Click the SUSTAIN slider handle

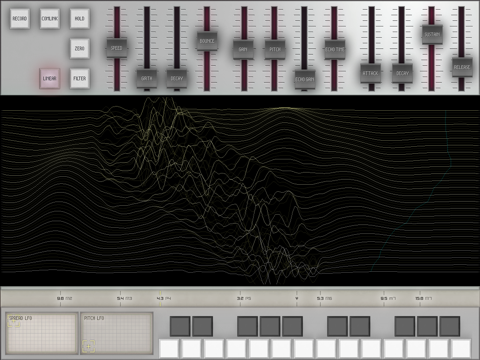[x=432, y=34]
